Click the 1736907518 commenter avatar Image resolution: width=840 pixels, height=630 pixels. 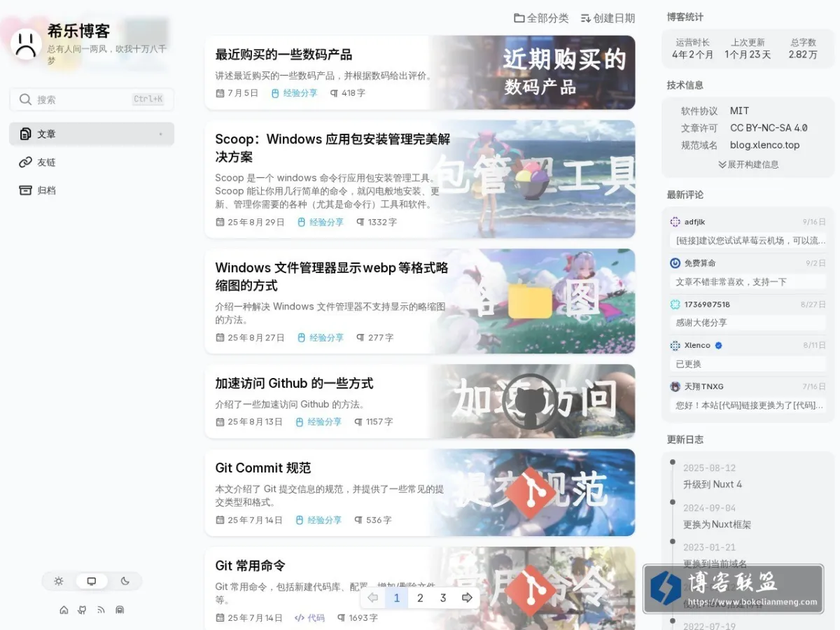coord(675,304)
